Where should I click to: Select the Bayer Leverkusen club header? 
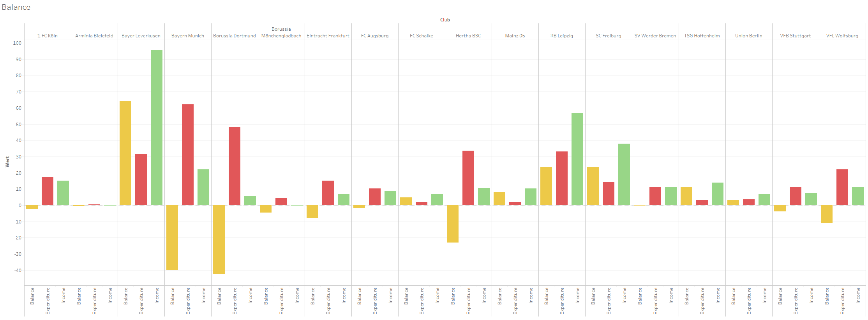[141, 36]
